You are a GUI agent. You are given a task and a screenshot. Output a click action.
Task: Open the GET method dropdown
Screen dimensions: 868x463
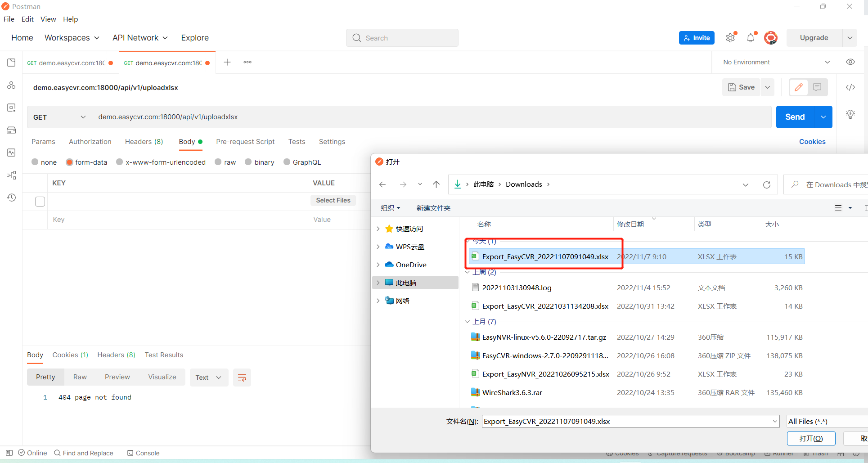click(x=59, y=117)
